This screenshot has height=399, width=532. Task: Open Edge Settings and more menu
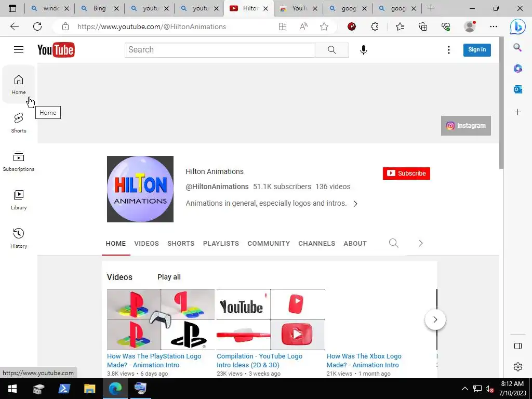494,26
